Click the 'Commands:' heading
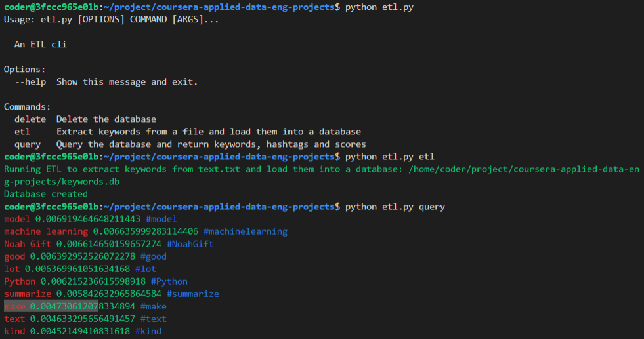 (x=27, y=107)
